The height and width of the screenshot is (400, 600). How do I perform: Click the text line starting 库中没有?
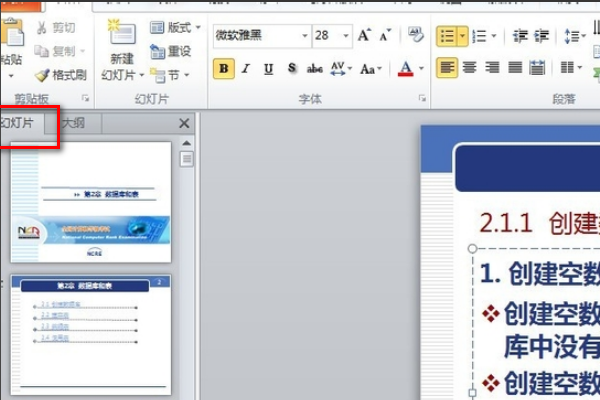click(x=552, y=346)
